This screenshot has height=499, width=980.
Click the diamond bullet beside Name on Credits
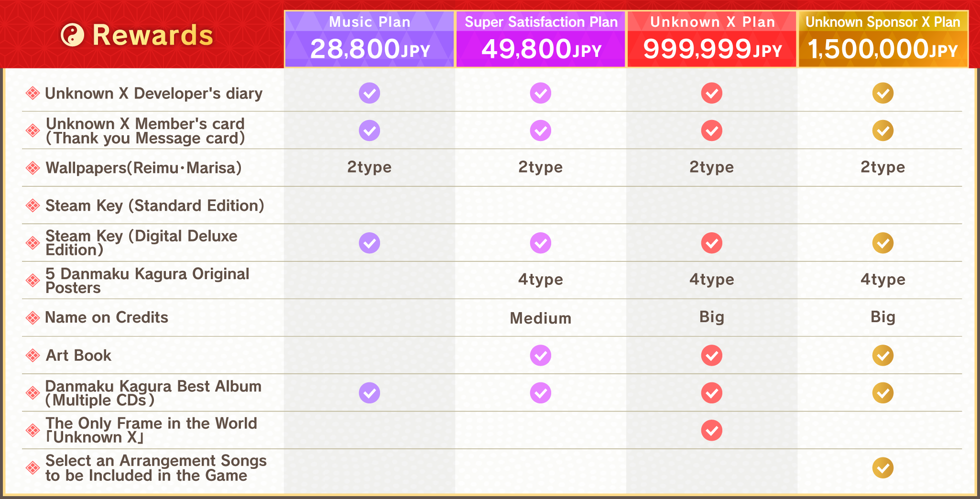coord(33,318)
